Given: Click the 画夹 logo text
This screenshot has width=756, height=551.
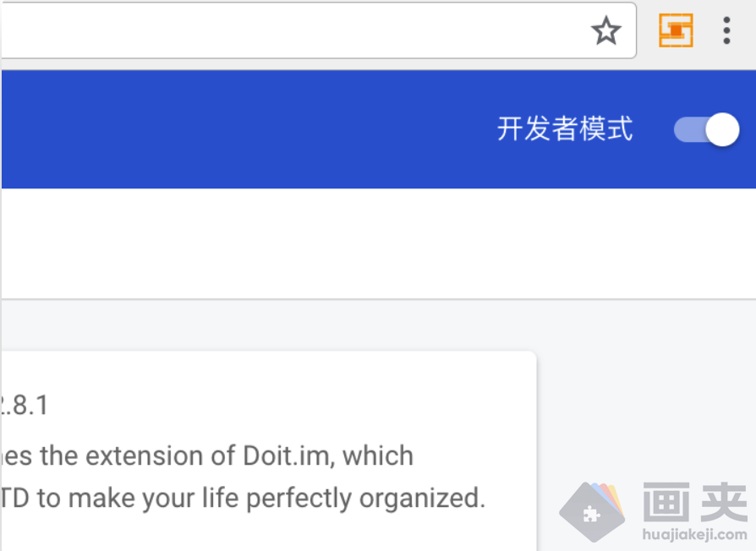Looking at the screenshot, I should [695, 502].
